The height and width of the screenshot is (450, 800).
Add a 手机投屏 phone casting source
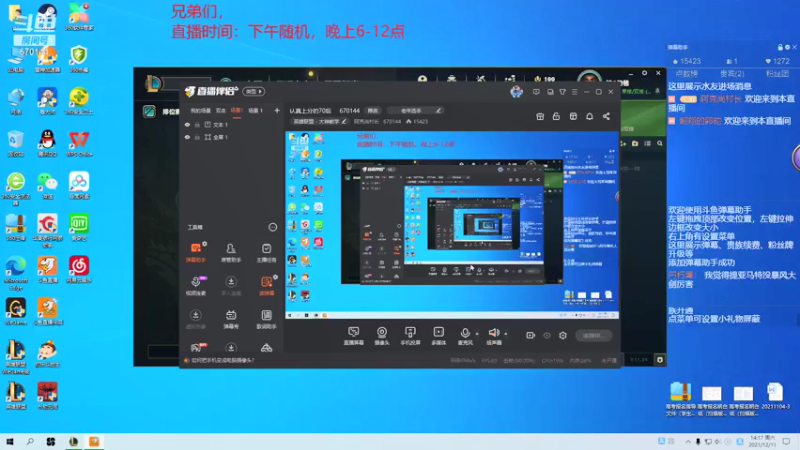[410, 336]
